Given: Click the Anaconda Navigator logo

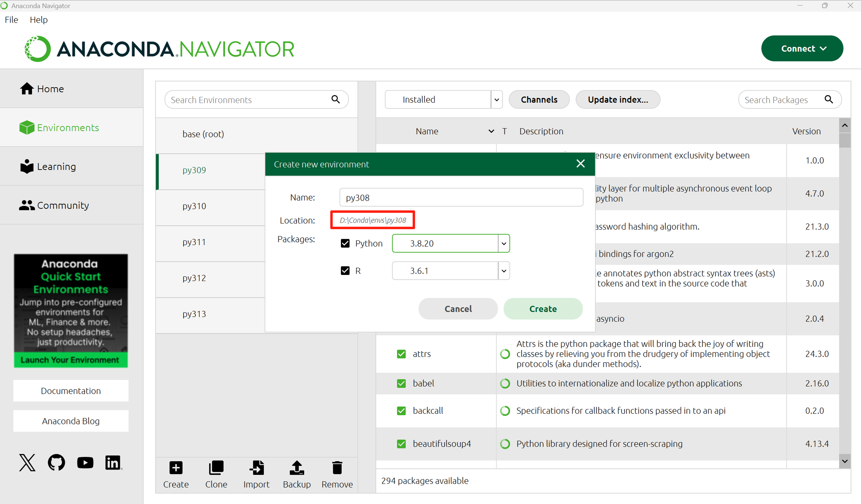Looking at the screenshot, I should [x=159, y=49].
